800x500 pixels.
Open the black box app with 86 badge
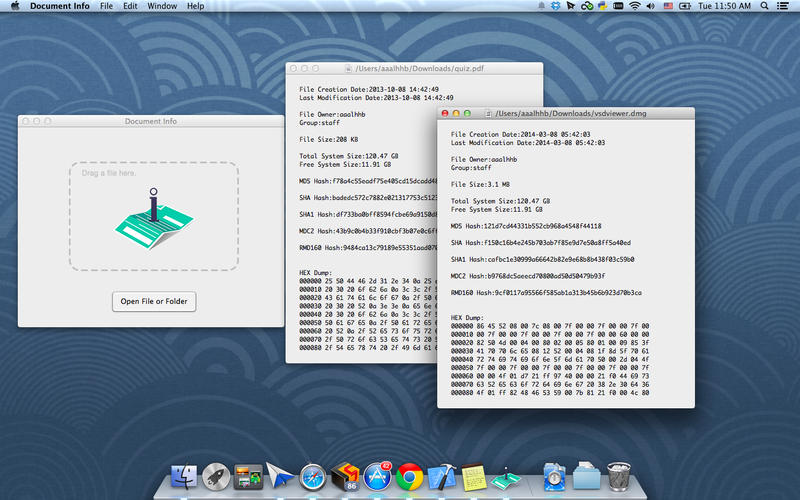[345, 477]
